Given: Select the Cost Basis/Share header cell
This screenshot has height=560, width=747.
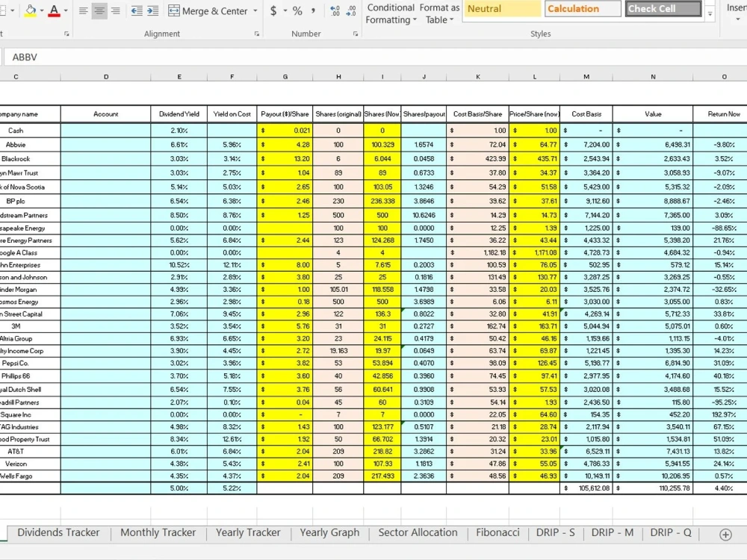Looking at the screenshot, I should tap(478, 114).
